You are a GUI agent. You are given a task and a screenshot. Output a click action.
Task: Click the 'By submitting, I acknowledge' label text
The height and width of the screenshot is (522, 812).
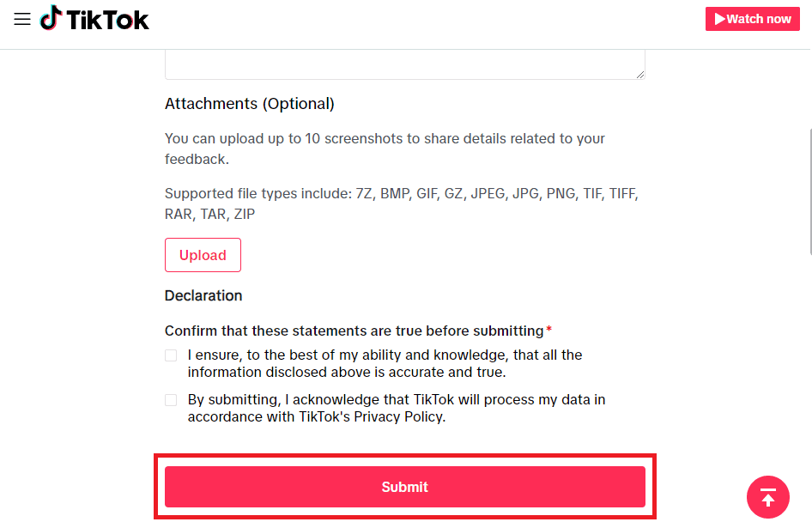[396, 408]
